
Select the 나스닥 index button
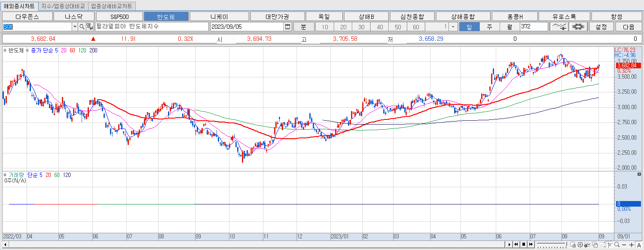pos(73,16)
